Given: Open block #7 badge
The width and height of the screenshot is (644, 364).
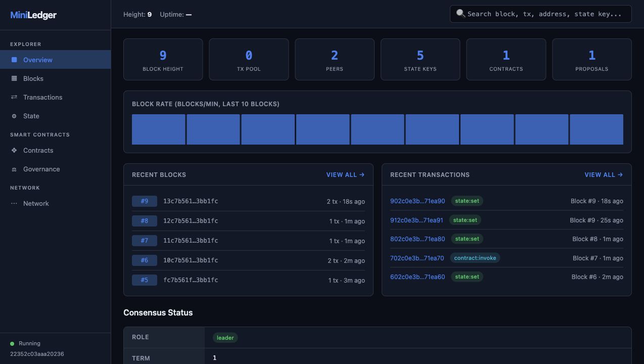Looking at the screenshot, I should pos(145,241).
